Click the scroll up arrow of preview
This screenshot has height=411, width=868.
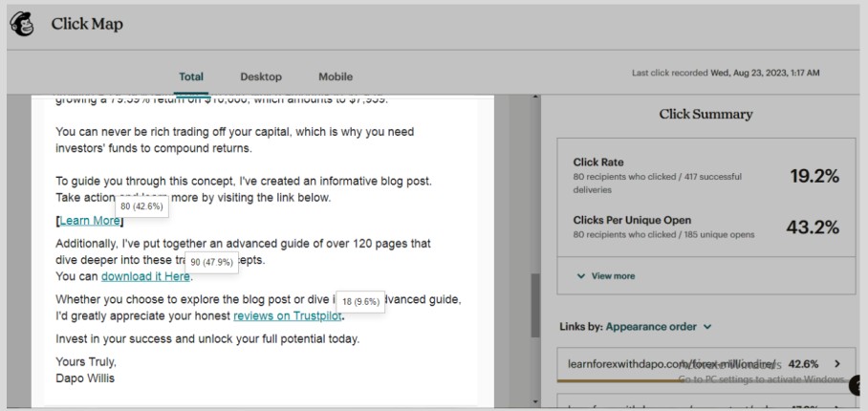point(535,97)
